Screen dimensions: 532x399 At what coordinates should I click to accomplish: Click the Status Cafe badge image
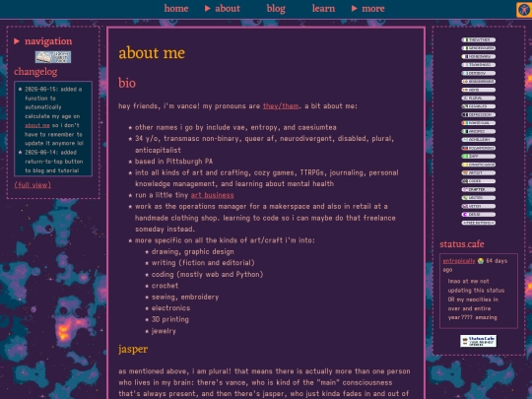point(479,341)
